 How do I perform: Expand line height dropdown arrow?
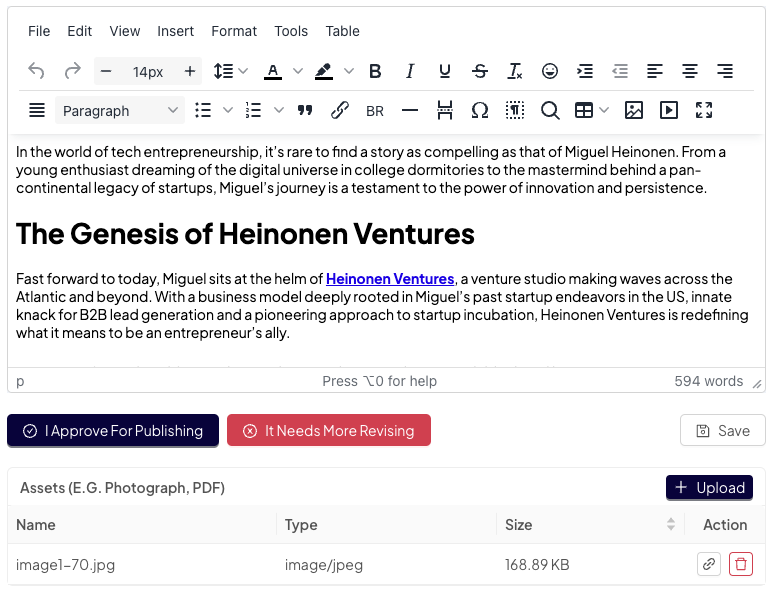pyautogui.click(x=243, y=71)
